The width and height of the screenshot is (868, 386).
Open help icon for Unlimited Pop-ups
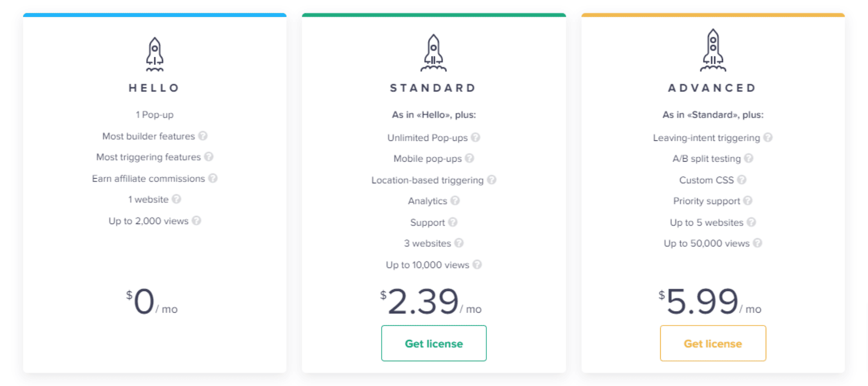[476, 137]
